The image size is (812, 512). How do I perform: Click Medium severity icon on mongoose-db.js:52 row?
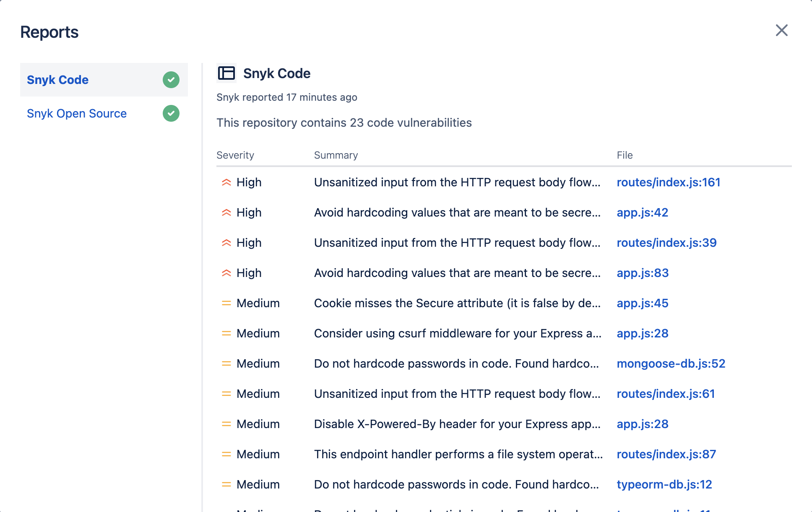click(226, 363)
